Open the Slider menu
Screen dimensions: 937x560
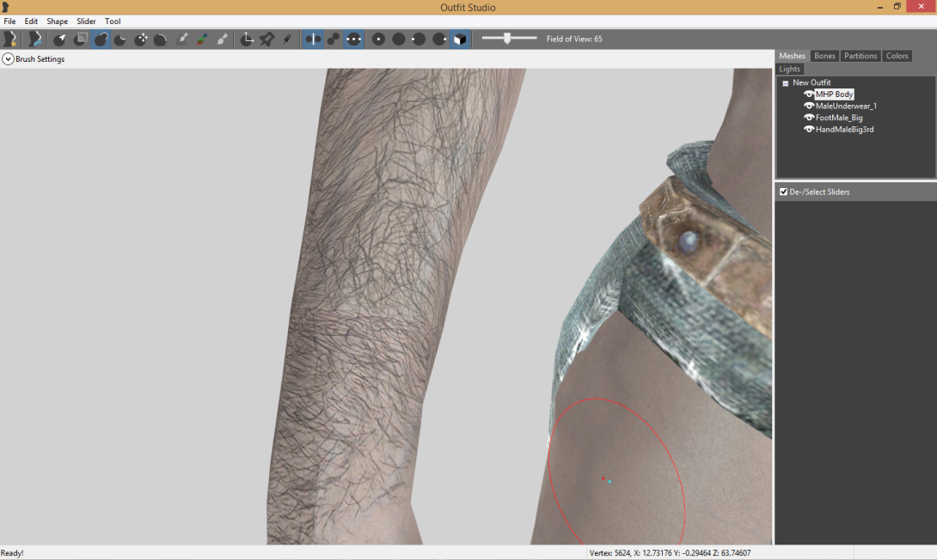pyautogui.click(x=86, y=21)
